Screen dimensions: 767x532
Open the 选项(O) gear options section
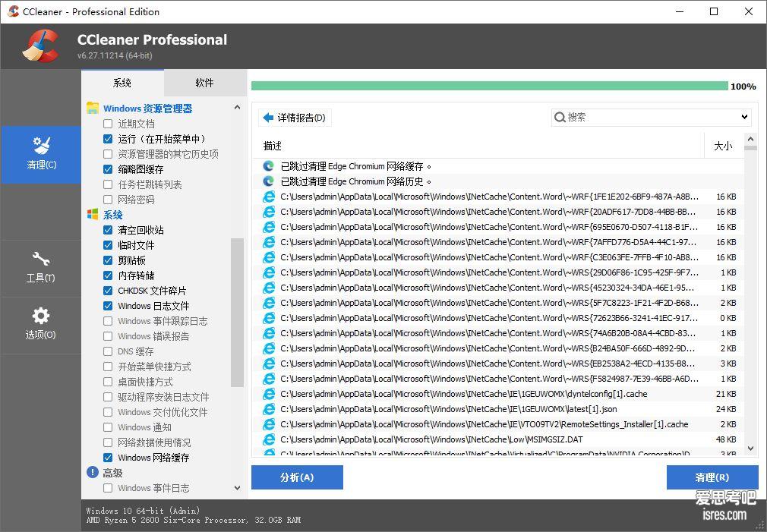point(40,316)
